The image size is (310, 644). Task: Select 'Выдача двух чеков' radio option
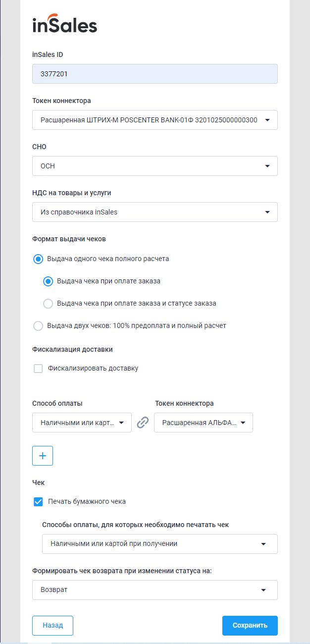(38, 325)
